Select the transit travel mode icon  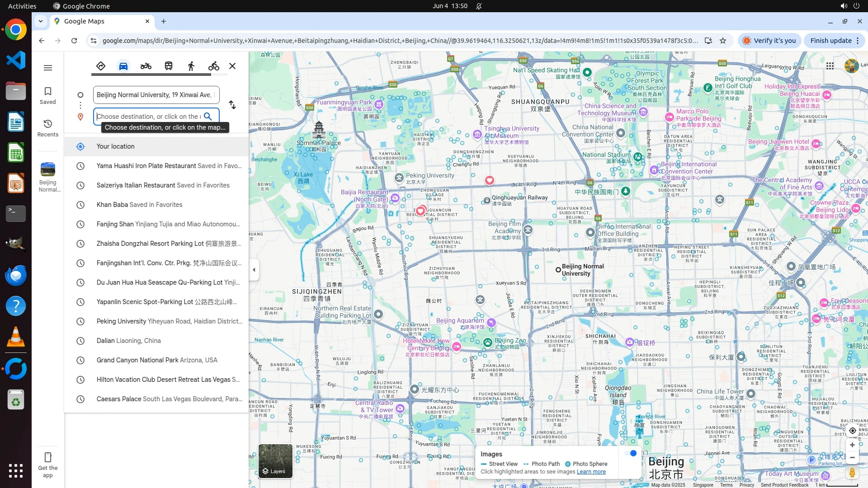(168, 66)
